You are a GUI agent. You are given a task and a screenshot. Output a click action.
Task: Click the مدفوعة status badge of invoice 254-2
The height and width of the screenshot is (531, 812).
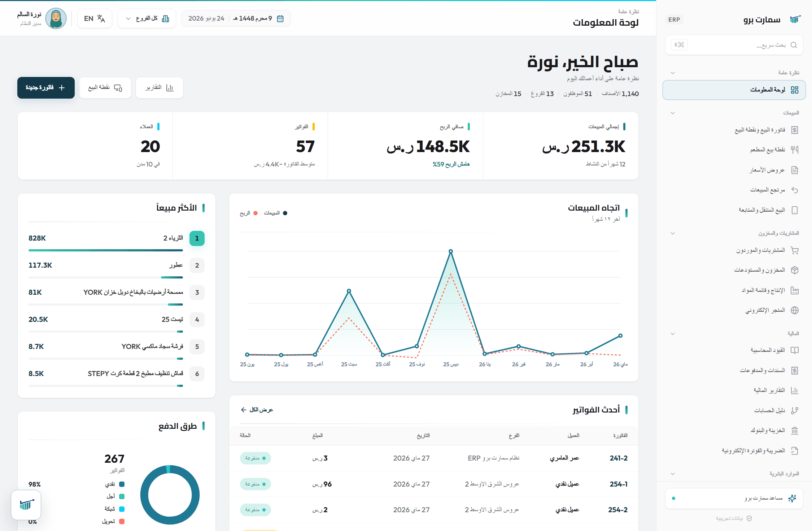(x=256, y=510)
